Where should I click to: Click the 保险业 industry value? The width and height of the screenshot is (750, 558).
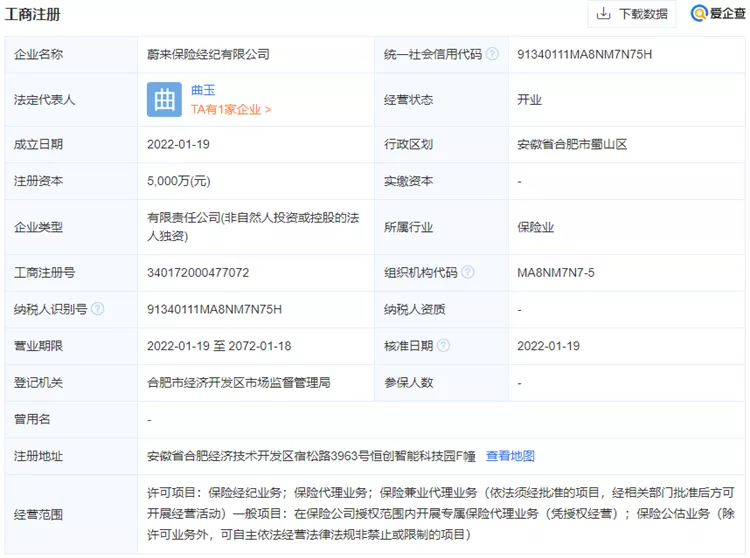coord(535,227)
